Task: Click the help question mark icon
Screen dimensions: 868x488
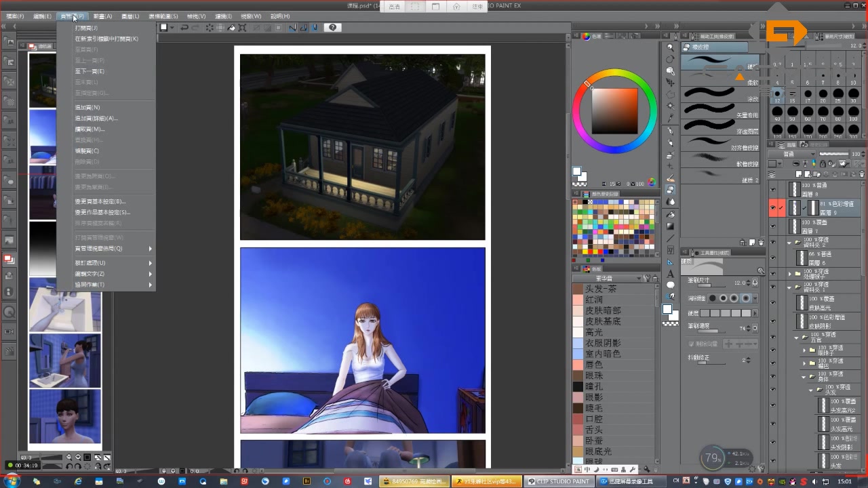Action: click(x=332, y=28)
